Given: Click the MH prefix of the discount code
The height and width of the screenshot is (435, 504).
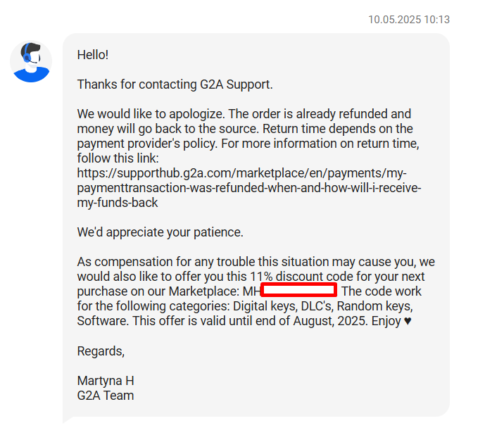Looking at the screenshot, I should pyautogui.click(x=251, y=291).
